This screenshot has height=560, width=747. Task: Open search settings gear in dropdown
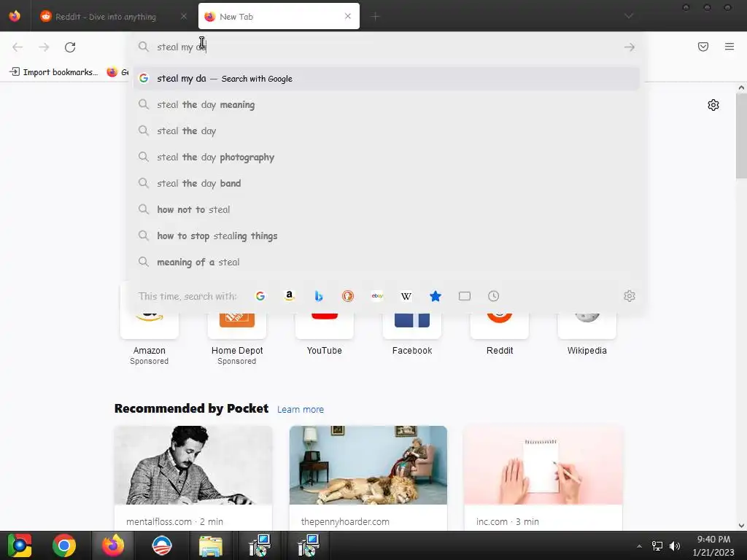tap(630, 296)
